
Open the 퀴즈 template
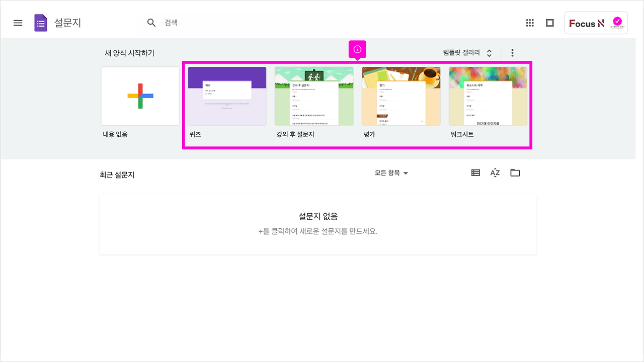click(227, 96)
